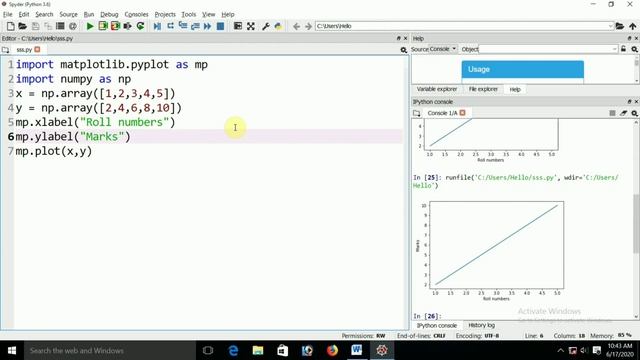
Task: Expand the Source Console dropdown in Help
Action: coord(443,49)
